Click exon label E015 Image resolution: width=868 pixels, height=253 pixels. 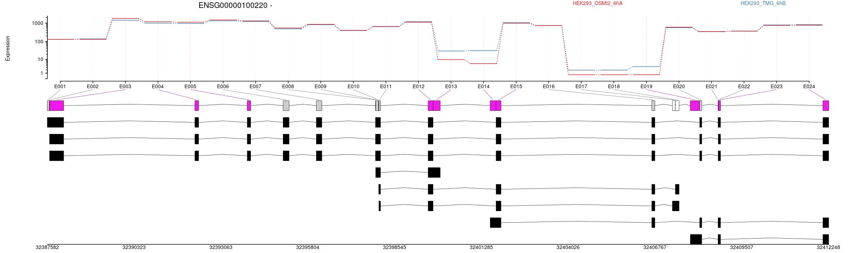[x=516, y=86]
